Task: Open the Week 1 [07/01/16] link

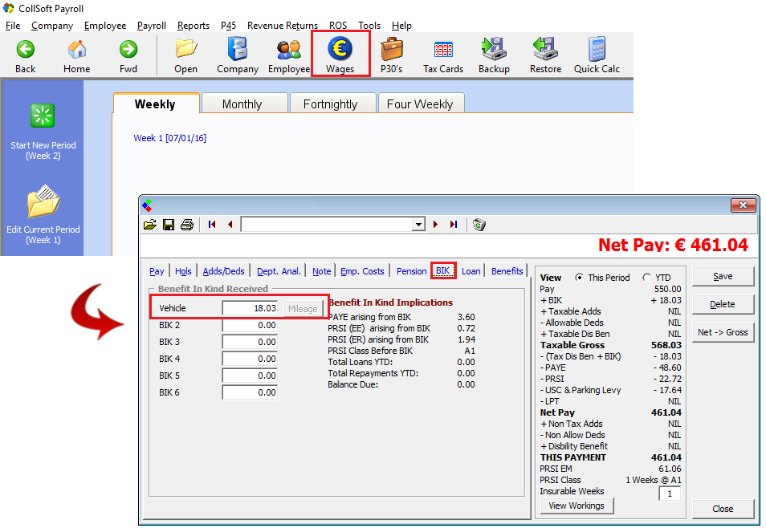Action: point(169,138)
